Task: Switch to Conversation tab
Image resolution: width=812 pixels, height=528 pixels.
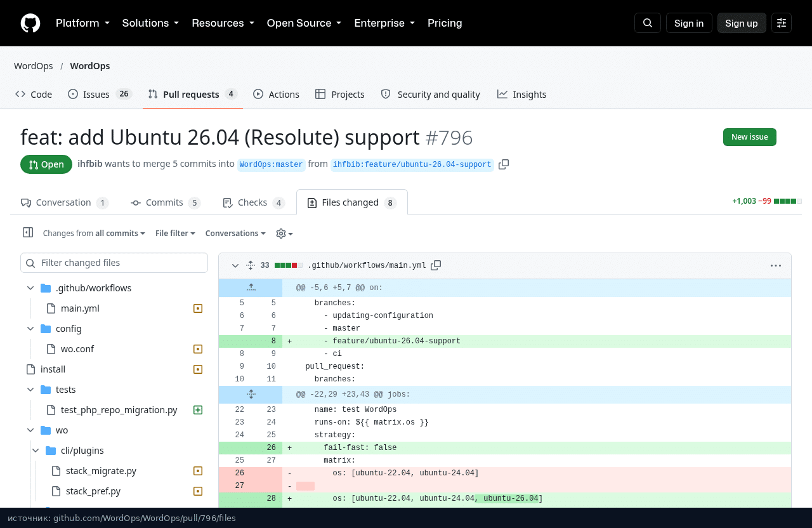Action: (x=64, y=202)
